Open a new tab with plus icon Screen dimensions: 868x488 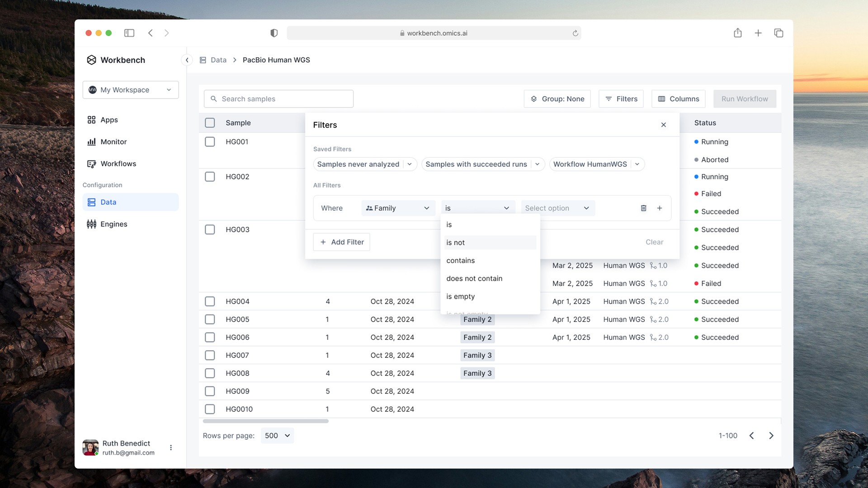click(758, 33)
